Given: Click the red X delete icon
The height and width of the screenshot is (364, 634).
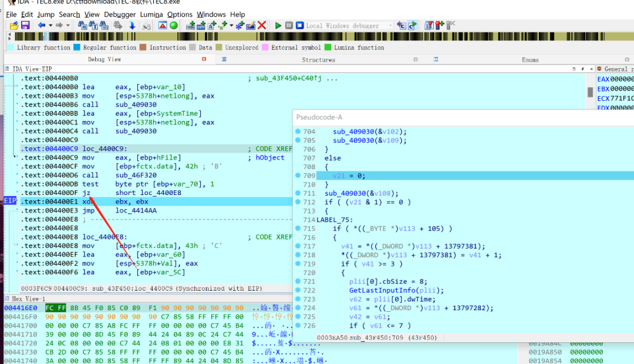Looking at the screenshot, I should [x=262, y=25].
